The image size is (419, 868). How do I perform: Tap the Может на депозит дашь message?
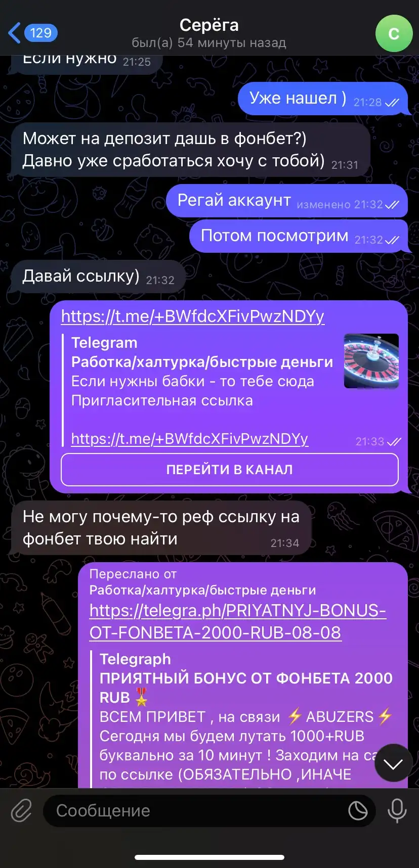(190, 150)
